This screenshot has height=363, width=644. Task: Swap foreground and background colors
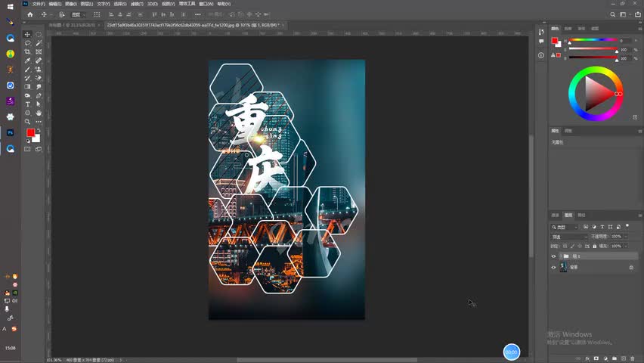click(x=39, y=130)
